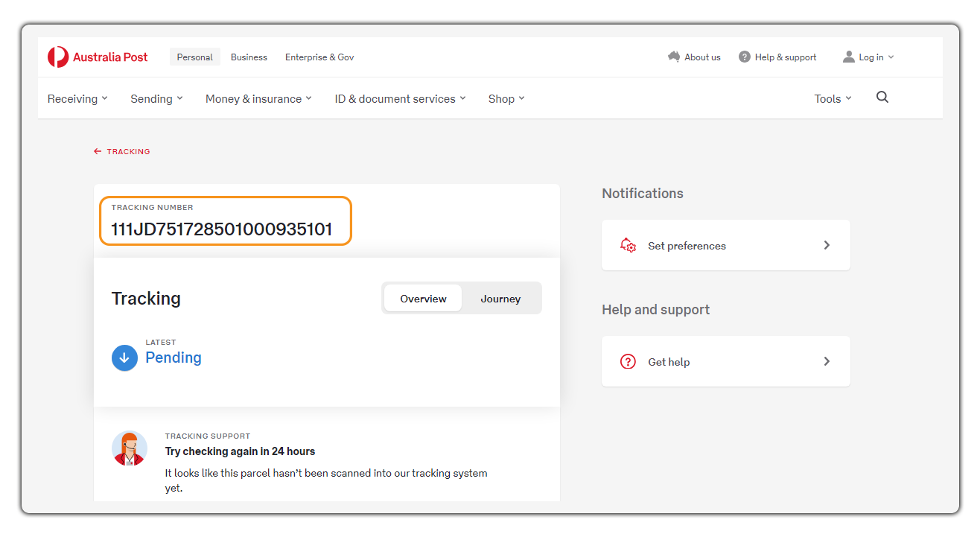
Task: Switch to the Journey view
Action: 500,299
